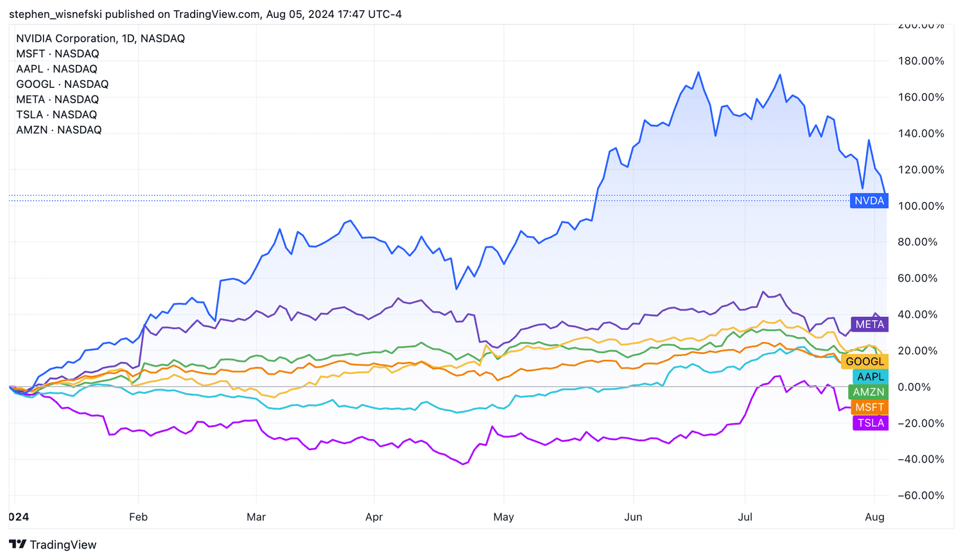Click the Feb date axis label

pos(138,517)
